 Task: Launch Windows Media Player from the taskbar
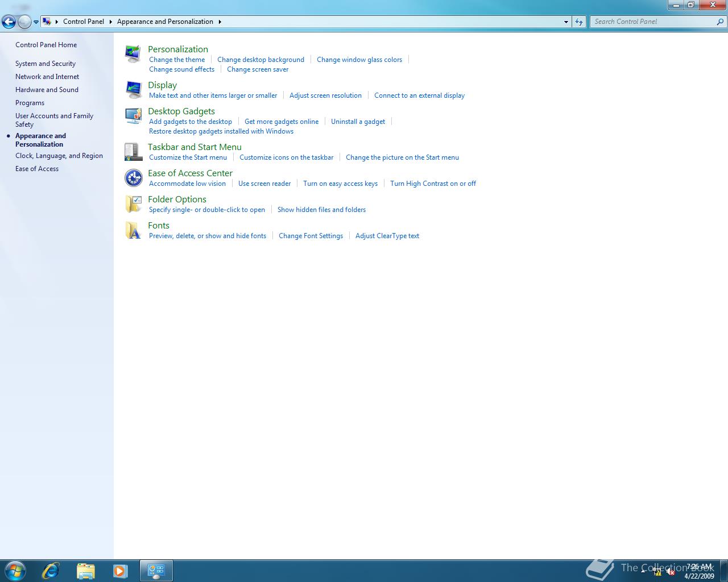click(120, 571)
